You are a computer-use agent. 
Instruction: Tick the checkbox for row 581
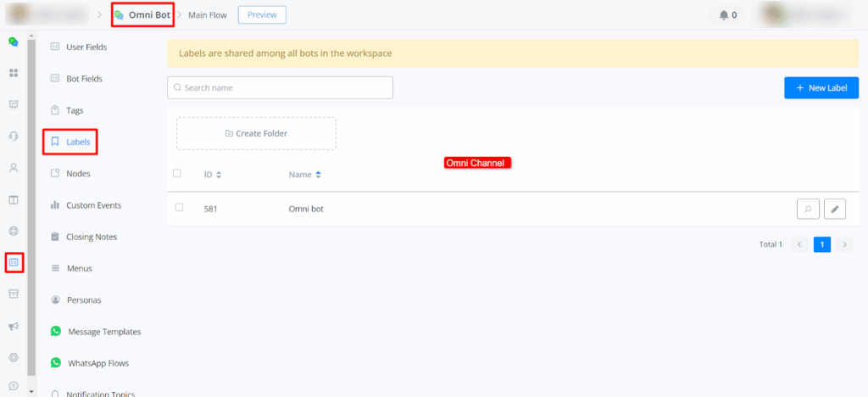click(x=179, y=207)
